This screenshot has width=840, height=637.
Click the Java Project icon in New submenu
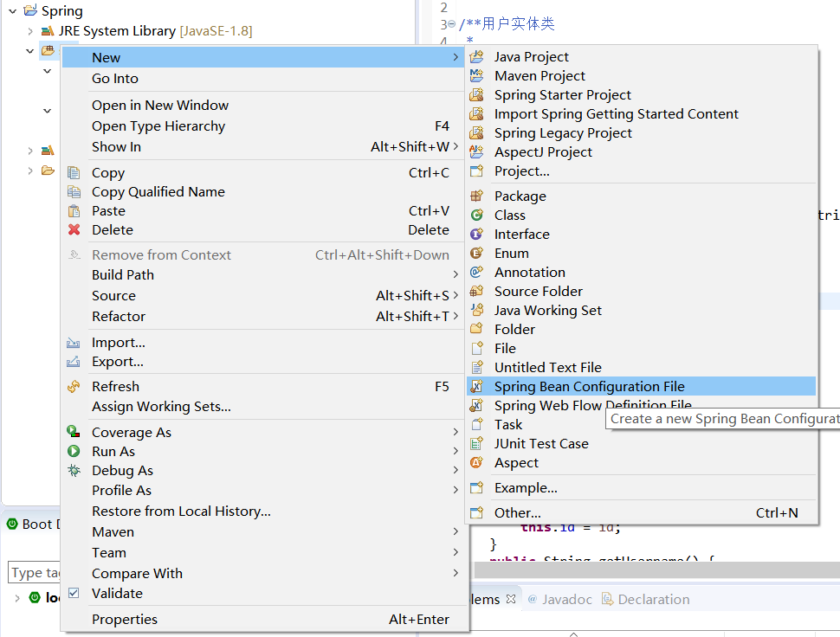tap(476, 57)
